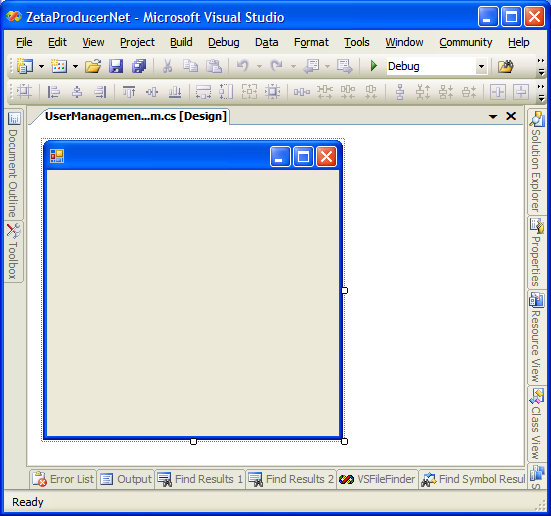Screen dimensions: 551x516
Task: Click the Paste clipboard icon
Action: point(214,66)
